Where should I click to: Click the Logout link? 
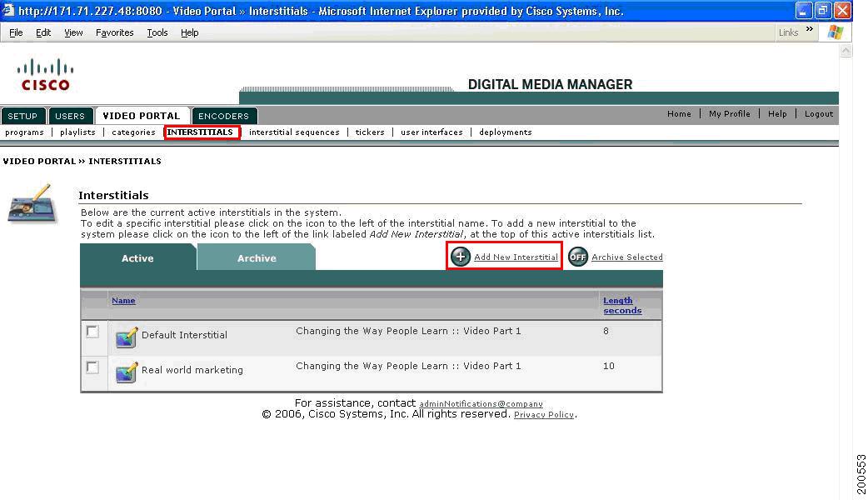click(819, 113)
